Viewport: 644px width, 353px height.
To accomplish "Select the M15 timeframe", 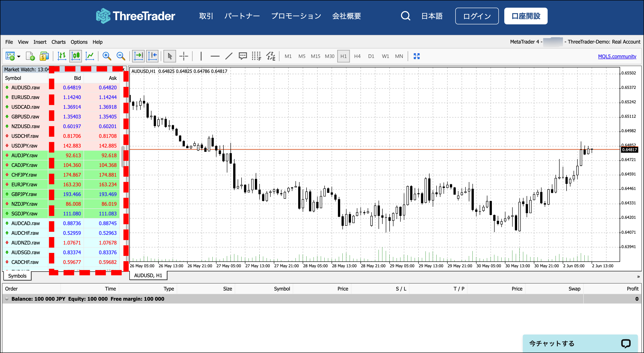I will click(316, 56).
